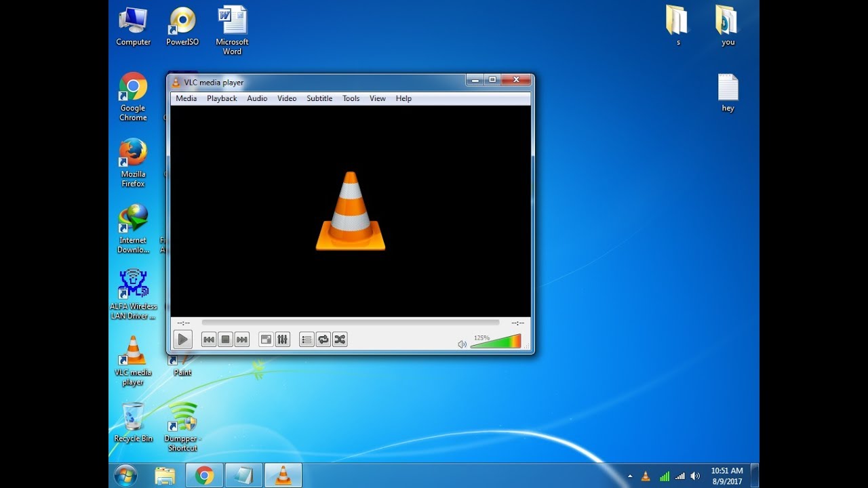868x488 pixels.
Task: Select the Microsoft Word desktop icon
Action: (x=232, y=30)
